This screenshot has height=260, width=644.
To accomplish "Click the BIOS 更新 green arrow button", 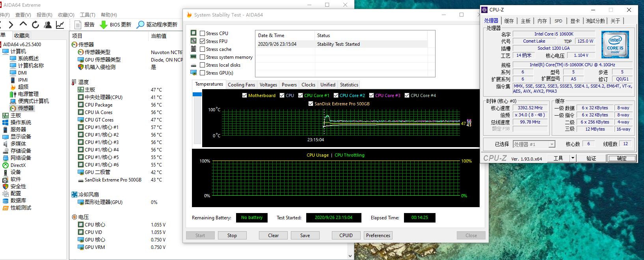I will pyautogui.click(x=115, y=24).
